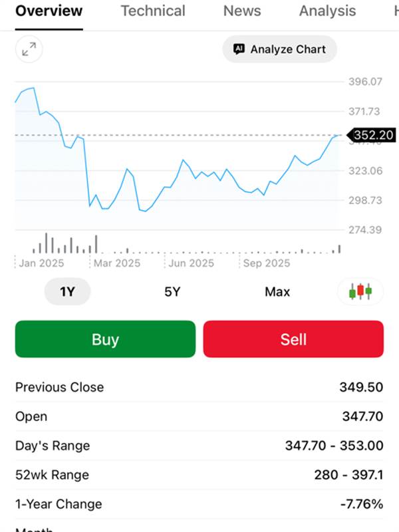399x532 pixels.
Task: Switch to the Technical tab
Action: click(x=153, y=11)
